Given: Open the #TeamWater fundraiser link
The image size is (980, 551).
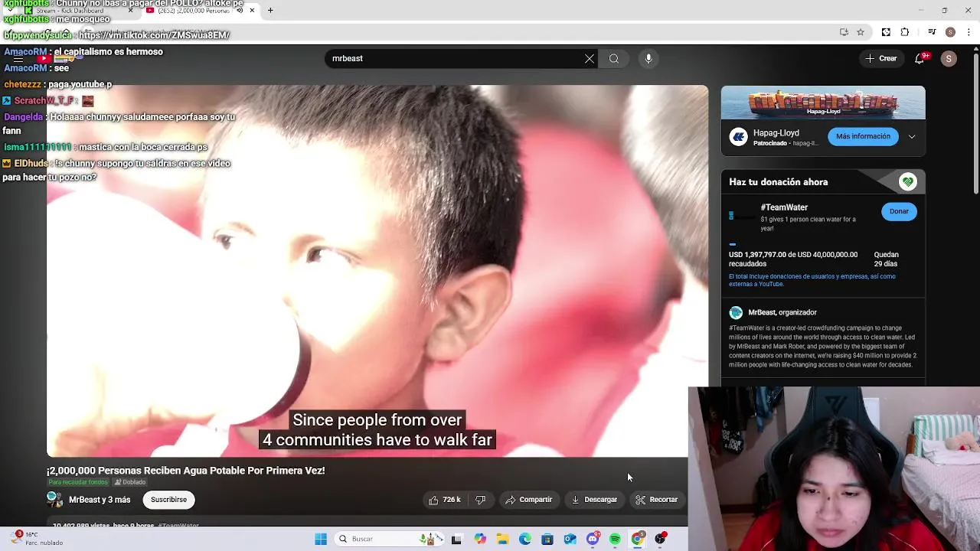Looking at the screenshot, I should pos(784,207).
